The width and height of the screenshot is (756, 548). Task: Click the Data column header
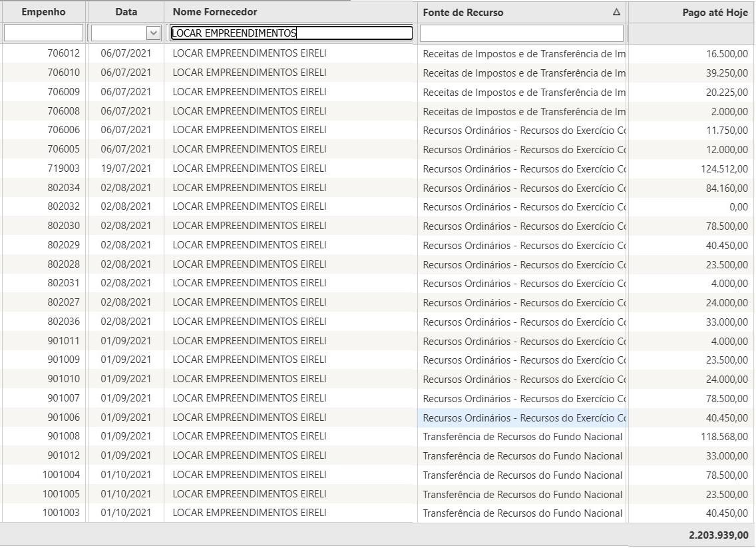click(x=126, y=12)
